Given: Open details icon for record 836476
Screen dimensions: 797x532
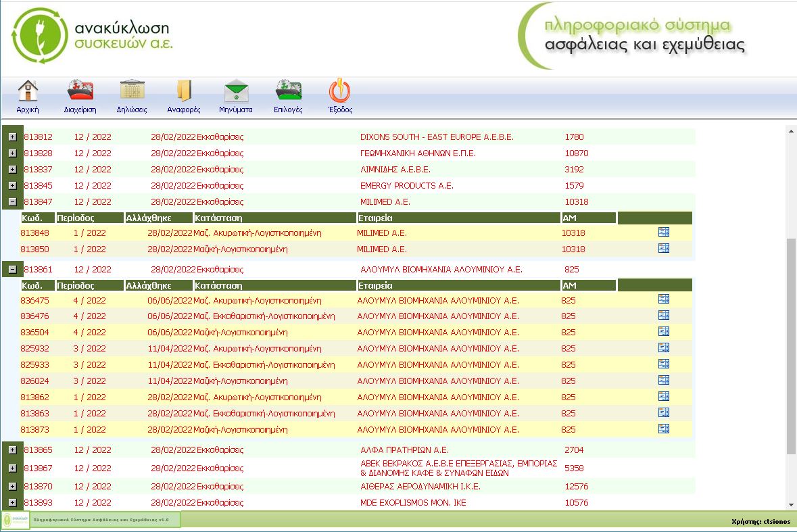Looking at the screenshot, I should [x=664, y=316].
